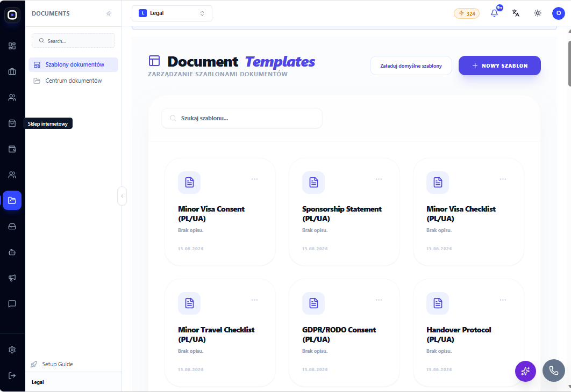Open GDPR/RODO Consent three-dot menu

[379, 300]
